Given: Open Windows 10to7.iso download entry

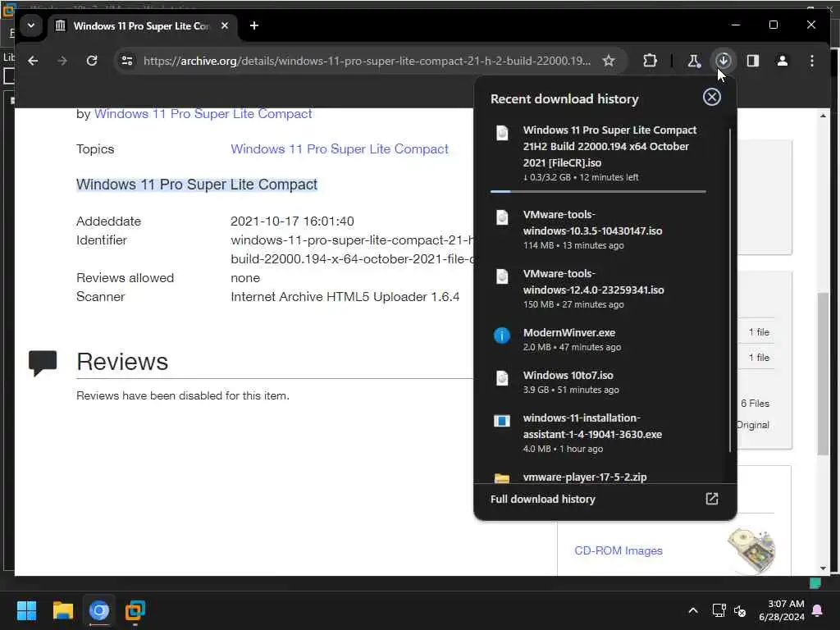Looking at the screenshot, I should coord(599,382).
